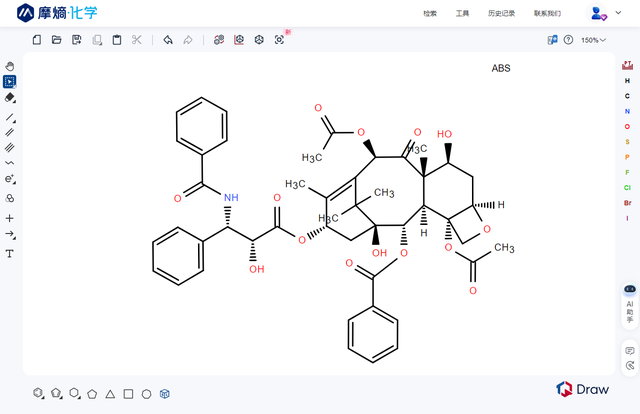Select the S sulfur atom
Image resolution: width=640 pixels, height=414 pixels.
pos(627,142)
